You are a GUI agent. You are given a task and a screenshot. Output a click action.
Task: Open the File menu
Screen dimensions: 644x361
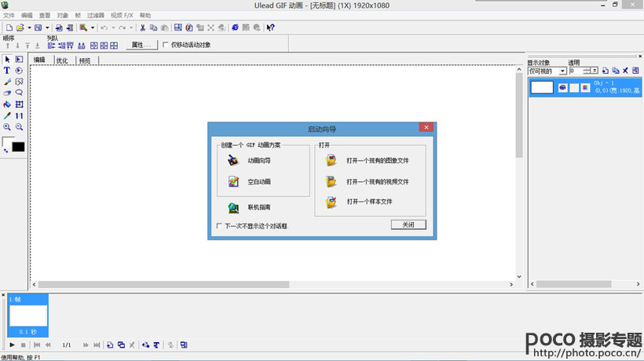pyautogui.click(x=9, y=15)
